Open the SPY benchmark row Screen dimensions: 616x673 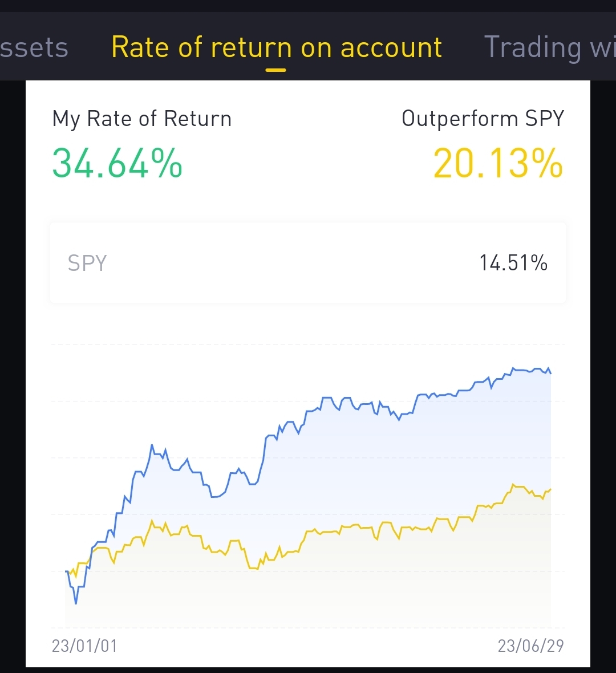pyautogui.click(x=308, y=263)
